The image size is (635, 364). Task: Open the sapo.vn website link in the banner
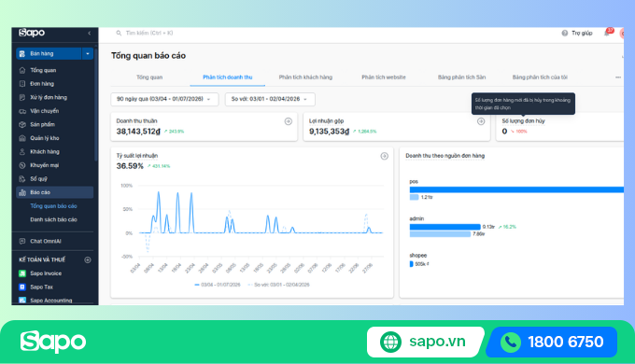pyautogui.click(x=425, y=342)
